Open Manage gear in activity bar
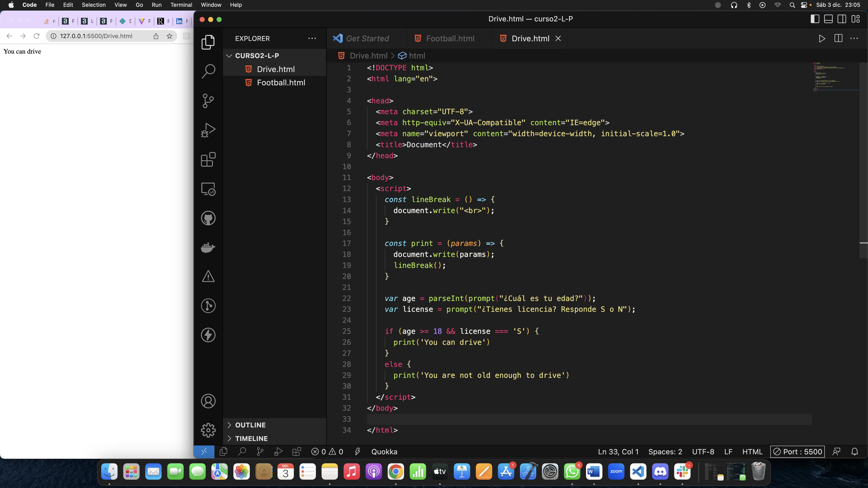Viewport: 868px width, 488px height. [x=208, y=430]
